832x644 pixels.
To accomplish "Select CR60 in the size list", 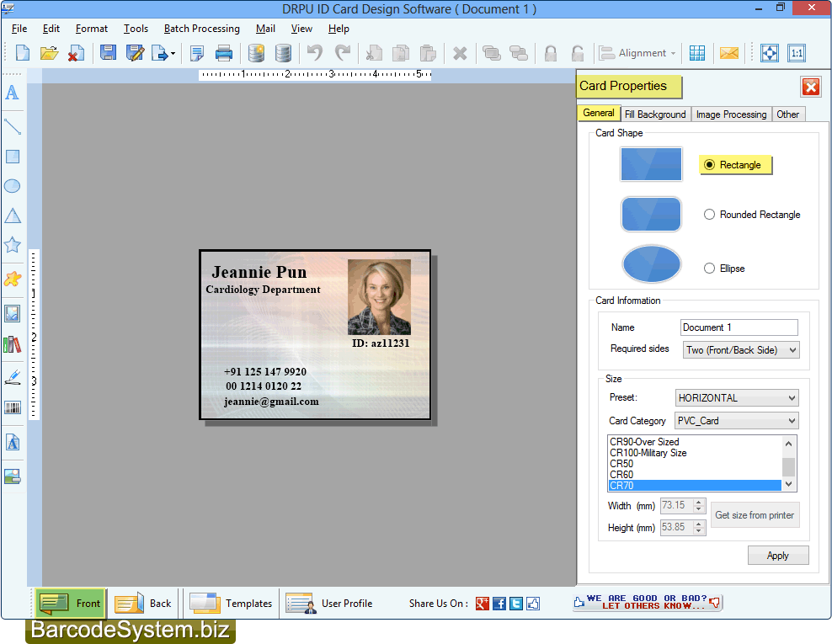I will 694,475.
